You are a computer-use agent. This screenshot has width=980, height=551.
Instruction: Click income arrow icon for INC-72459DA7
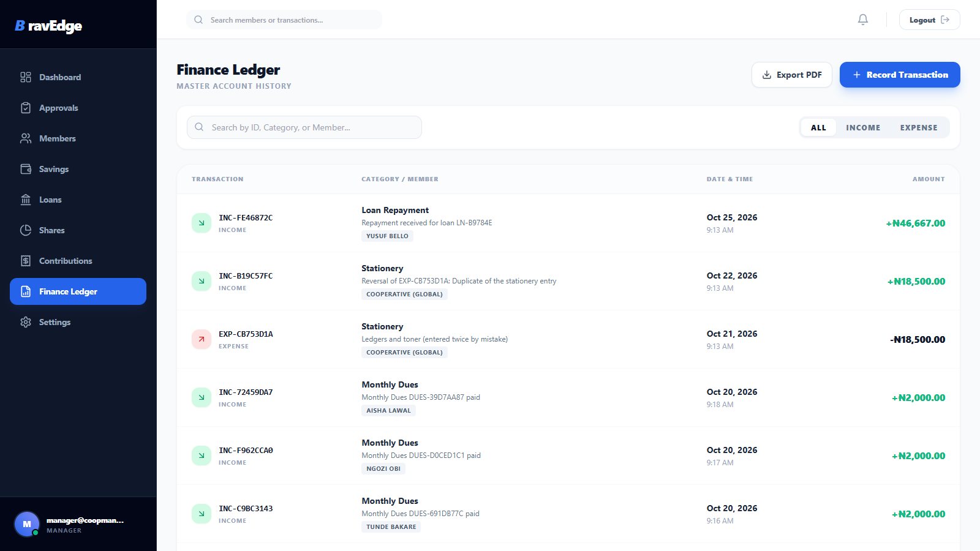[202, 397]
